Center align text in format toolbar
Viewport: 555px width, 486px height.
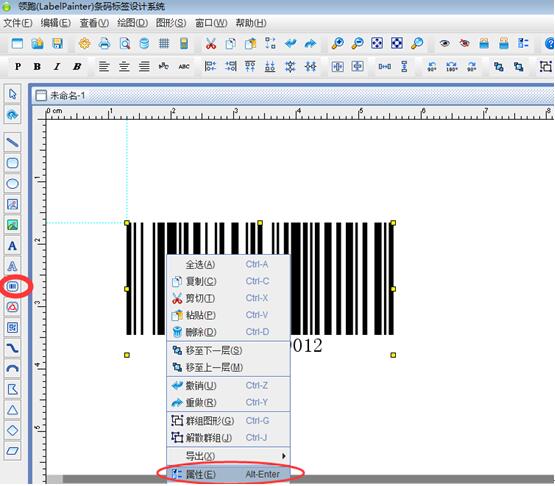(x=124, y=66)
